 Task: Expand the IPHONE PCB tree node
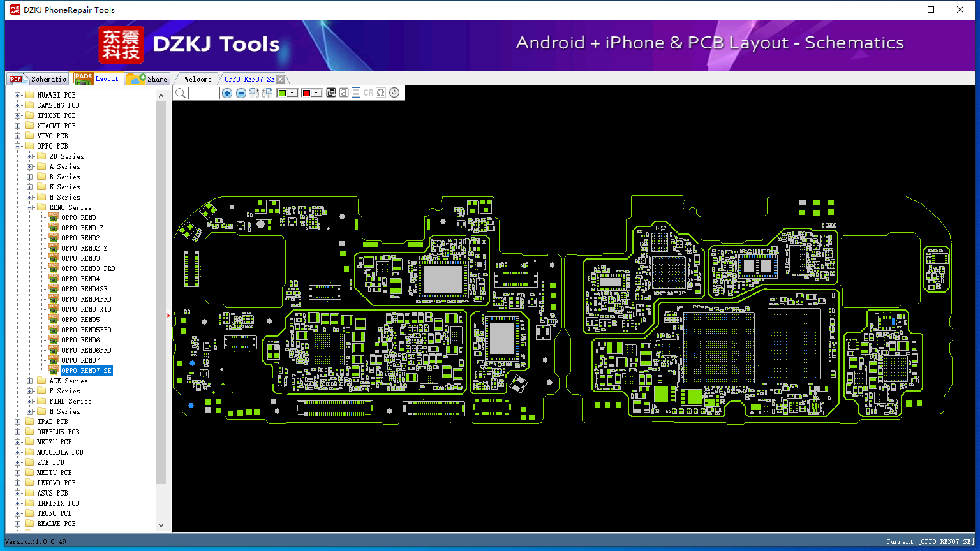[17, 115]
